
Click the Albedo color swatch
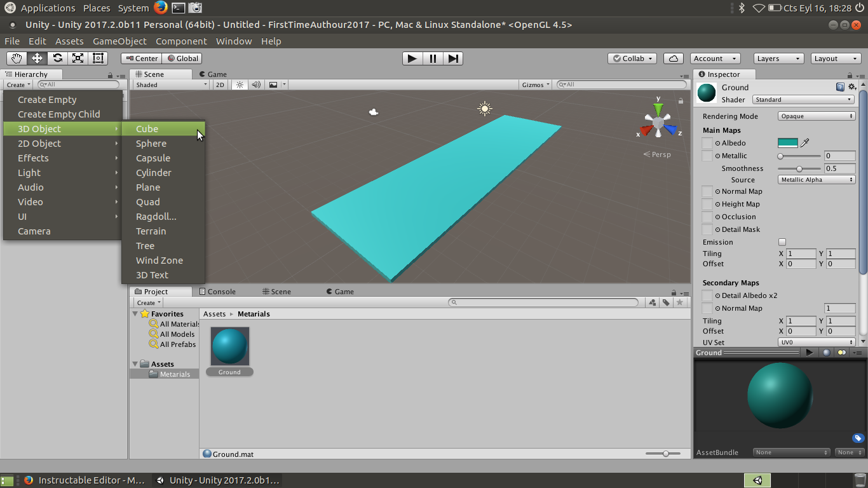point(788,143)
